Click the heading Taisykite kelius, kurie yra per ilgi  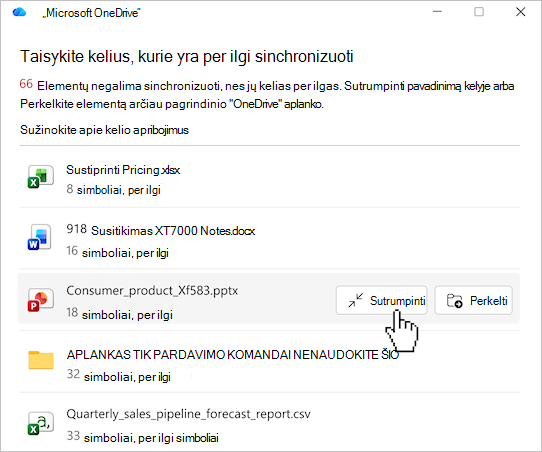[187, 57]
